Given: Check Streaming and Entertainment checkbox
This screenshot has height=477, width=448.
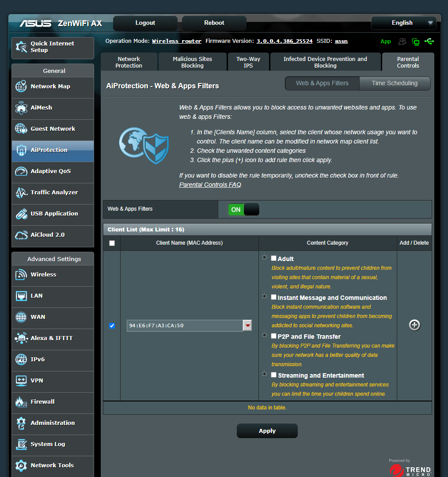Looking at the screenshot, I should [x=273, y=375].
